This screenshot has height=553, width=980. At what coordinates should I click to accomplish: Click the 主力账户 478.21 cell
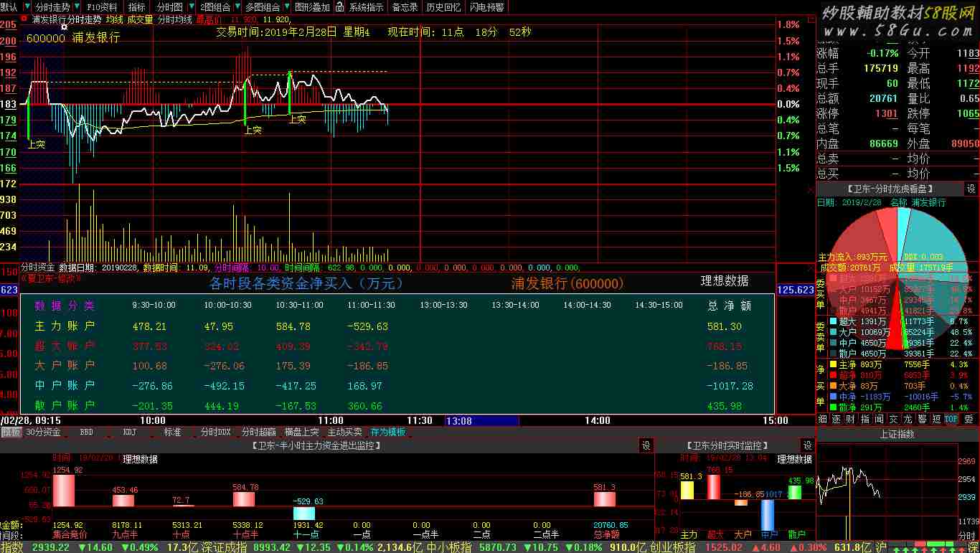[149, 326]
